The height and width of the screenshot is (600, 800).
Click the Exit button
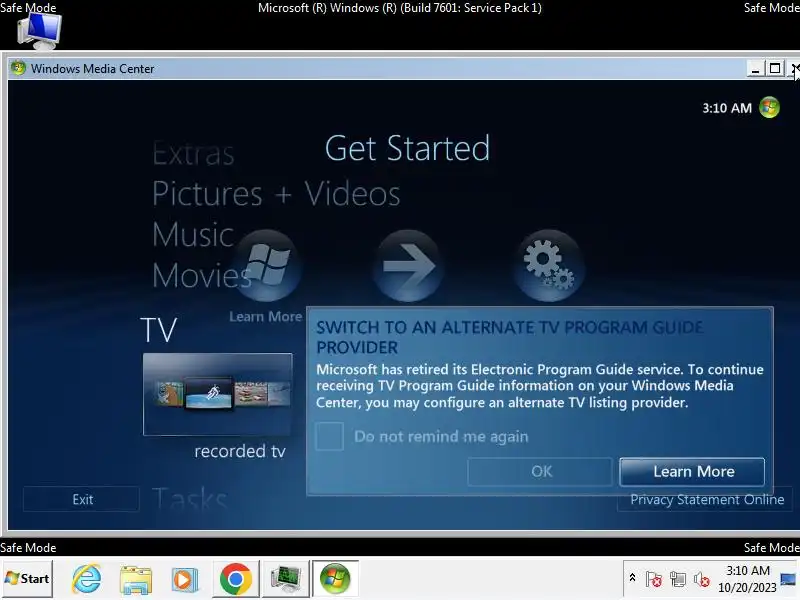(82, 499)
